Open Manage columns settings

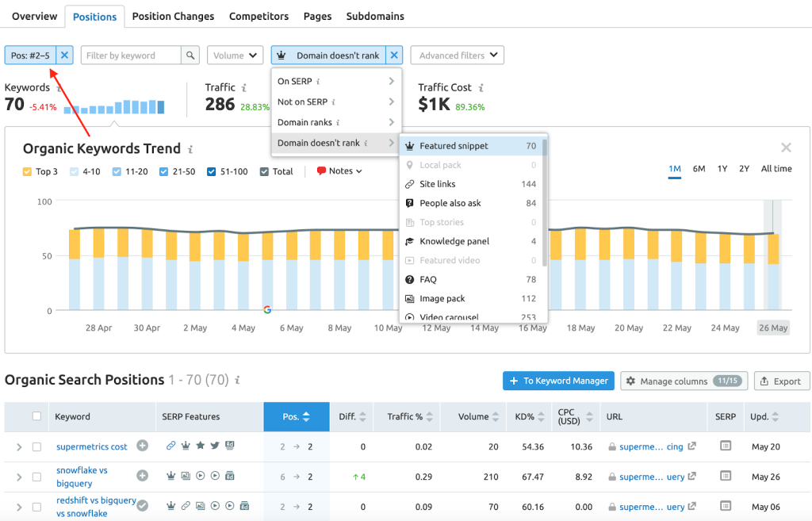click(684, 381)
